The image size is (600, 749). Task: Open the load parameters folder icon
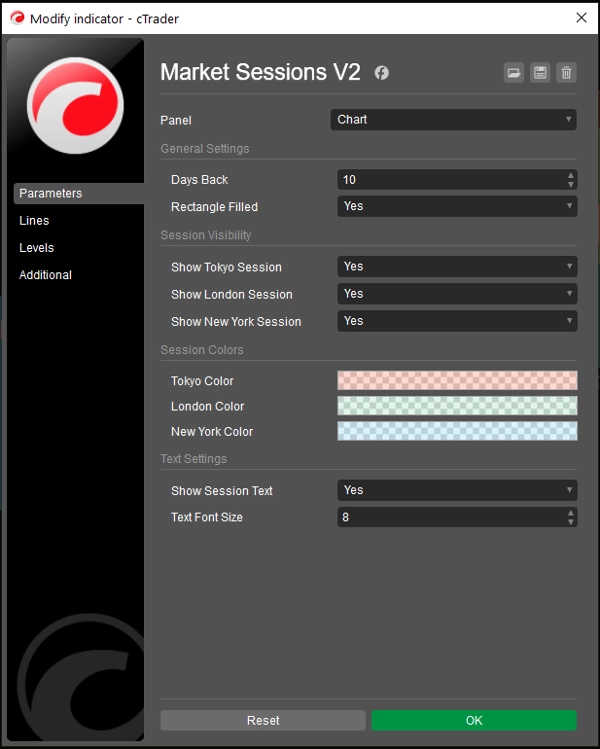click(x=514, y=72)
